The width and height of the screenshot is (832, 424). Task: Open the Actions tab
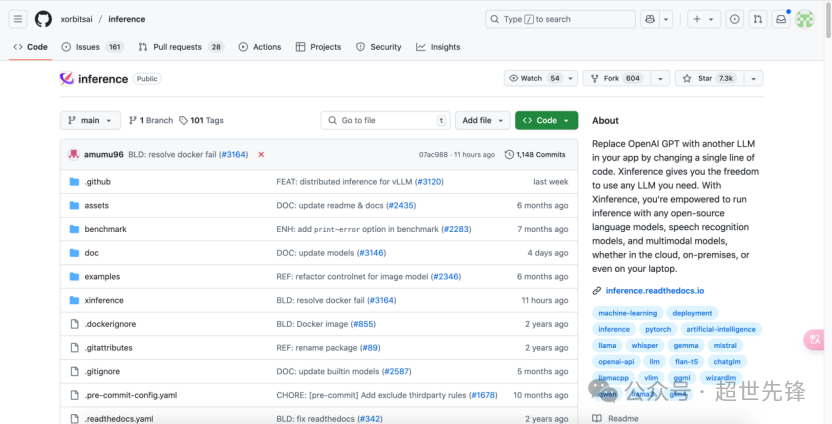pyautogui.click(x=260, y=47)
